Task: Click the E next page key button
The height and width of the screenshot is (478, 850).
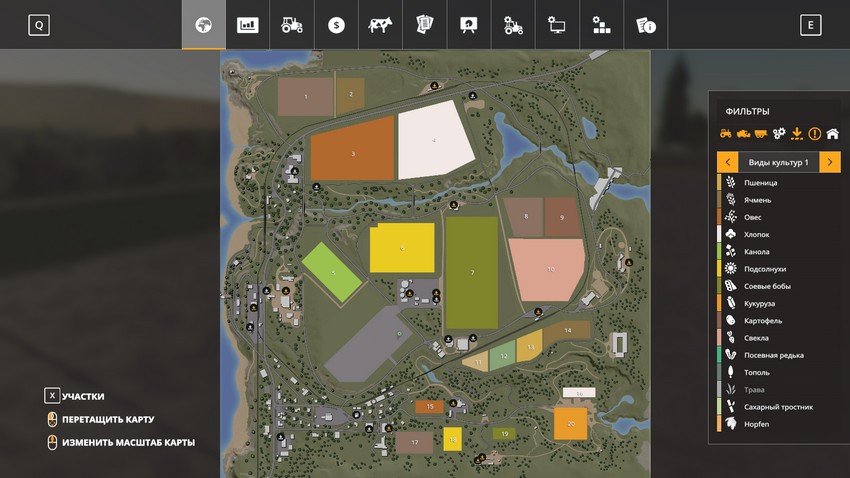Action: tap(810, 25)
